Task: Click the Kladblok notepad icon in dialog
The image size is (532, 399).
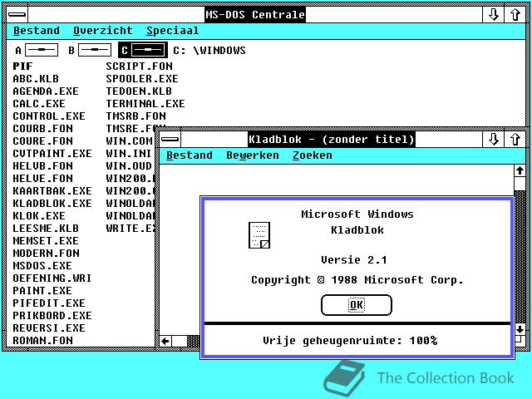Action: click(259, 235)
